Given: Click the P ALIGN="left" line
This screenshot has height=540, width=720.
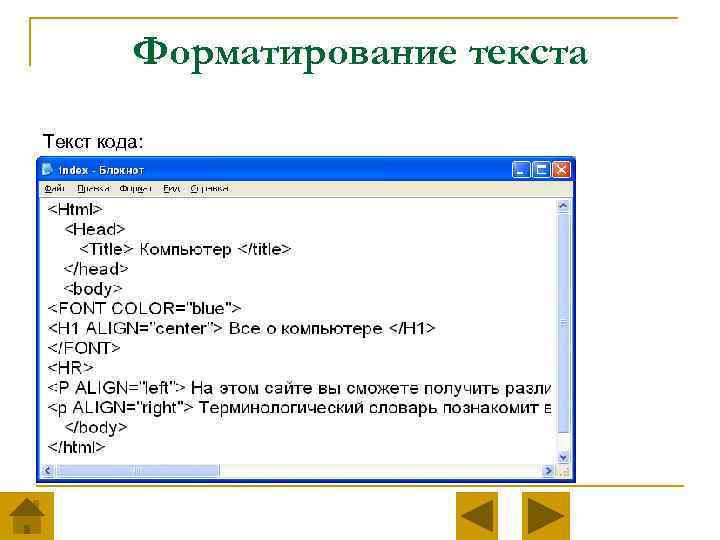Looking at the screenshot, I should click(299, 388).
